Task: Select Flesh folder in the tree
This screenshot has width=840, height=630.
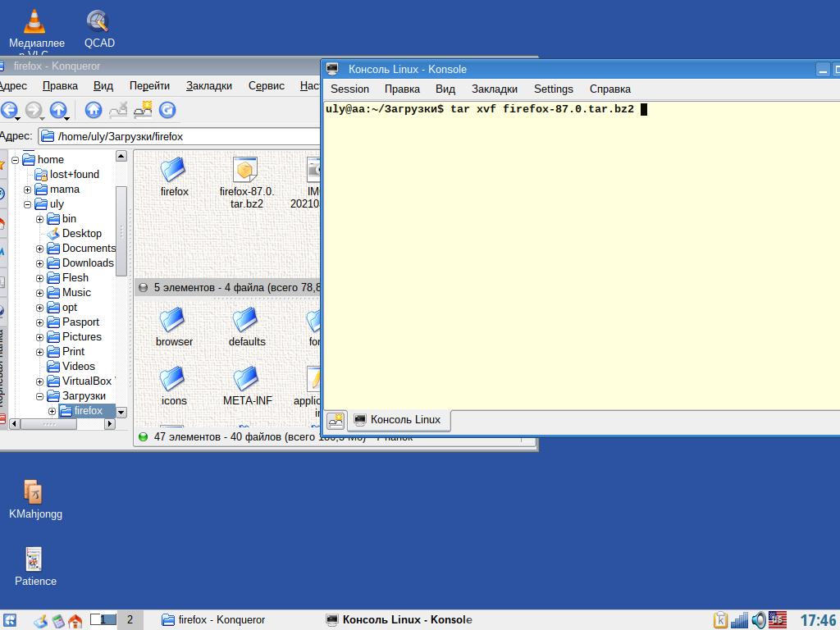Action: coord(75,278)
